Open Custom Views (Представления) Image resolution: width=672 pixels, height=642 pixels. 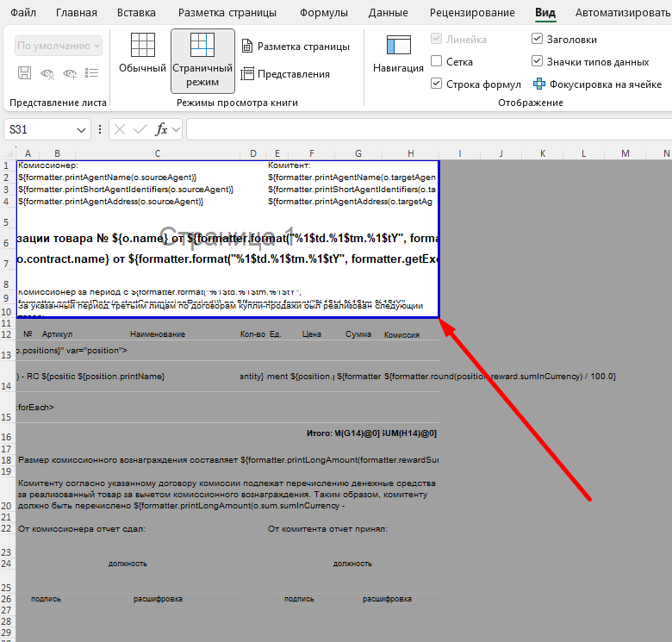click(x=285, y=74)
